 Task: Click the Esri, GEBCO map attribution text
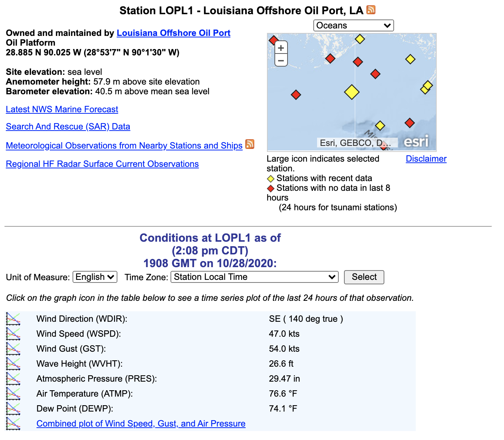[x=356, y=143]
